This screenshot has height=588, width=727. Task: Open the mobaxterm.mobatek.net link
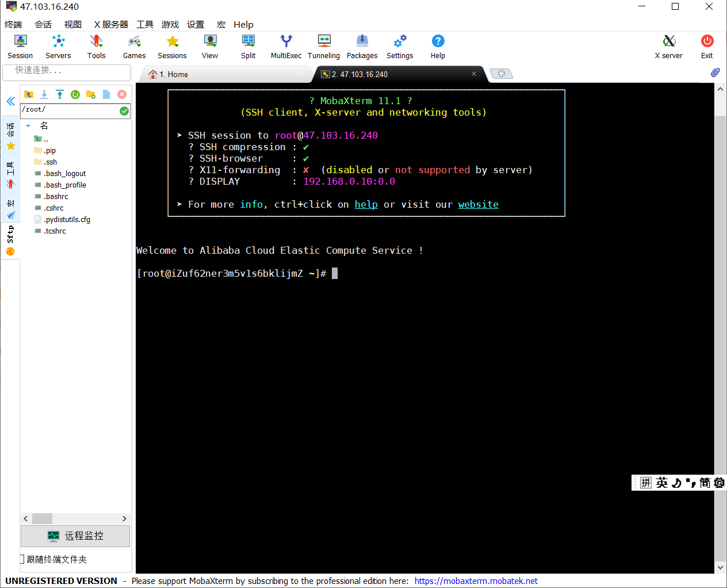coord(476,581)
